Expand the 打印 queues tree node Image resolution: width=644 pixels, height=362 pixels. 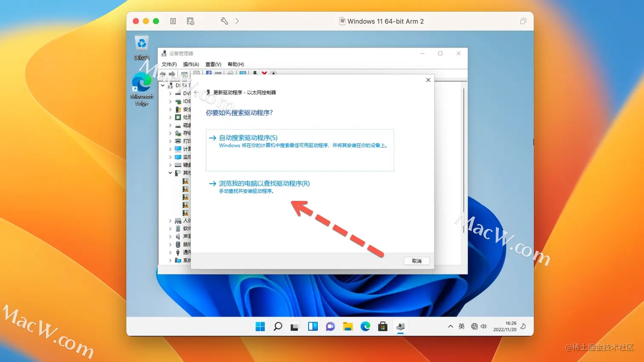tap(170, 141)
